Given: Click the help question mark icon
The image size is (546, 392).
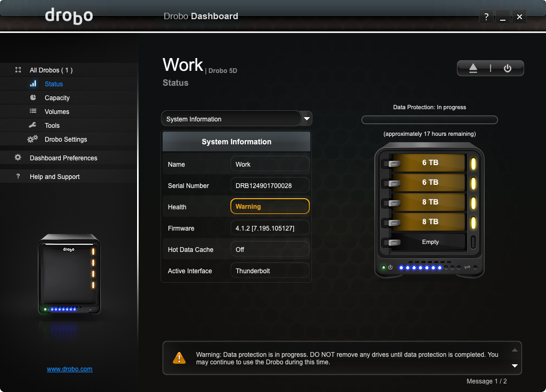Looking at the screenshot, I should click(486, 17).
